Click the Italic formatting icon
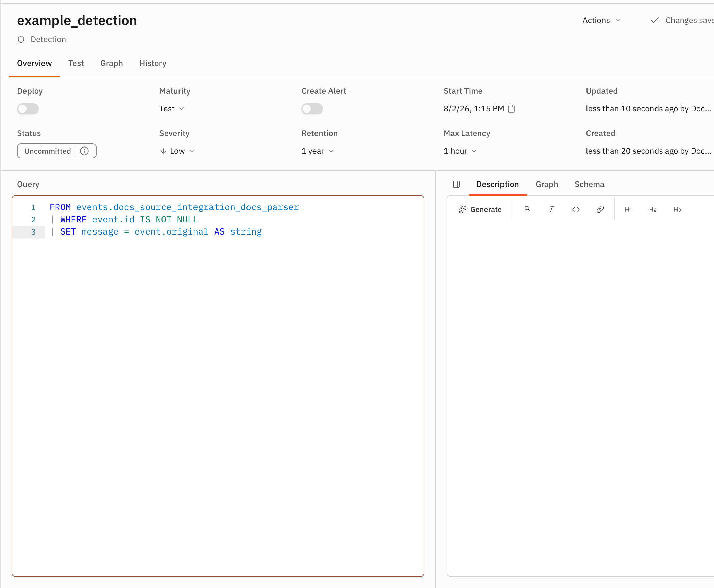The width and height of the screenshot is (714, 588). (551, 209)
